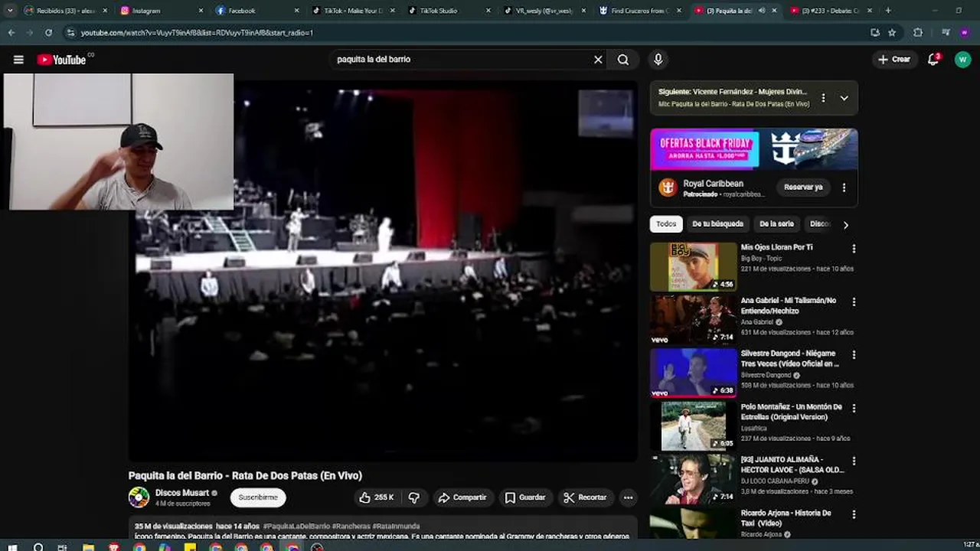Click the magnifier search button
The width and height of the screenshot is (980, 551).
[623, 60]
